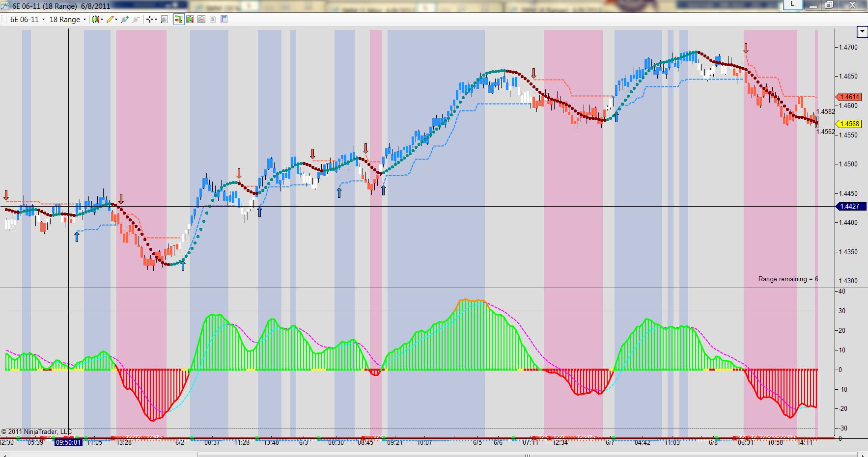Open the chart Properties icon

pyautogui.click(x=224, y=20)
